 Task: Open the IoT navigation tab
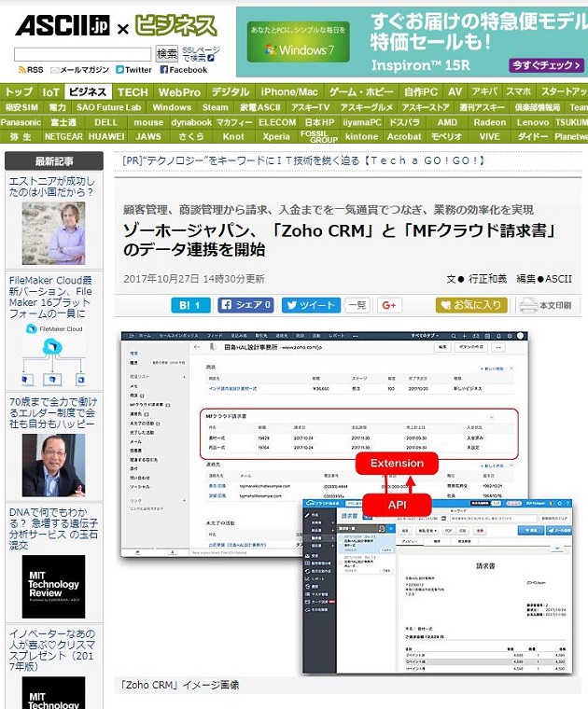pyautogui.click(x=50, y=91)
